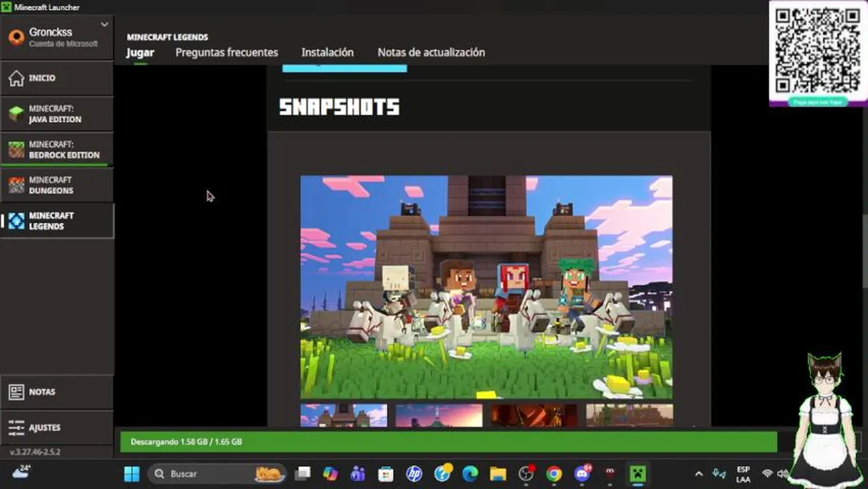The height and width of the screenshot is (489, 868).
Task: Select Minecraft Dungeons in sidebar
Action: tap(56, 185)
